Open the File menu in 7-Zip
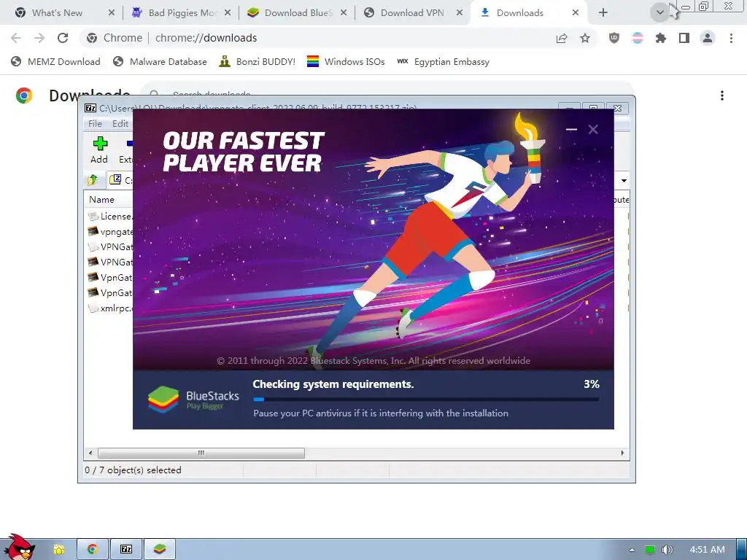 point(95,123)
